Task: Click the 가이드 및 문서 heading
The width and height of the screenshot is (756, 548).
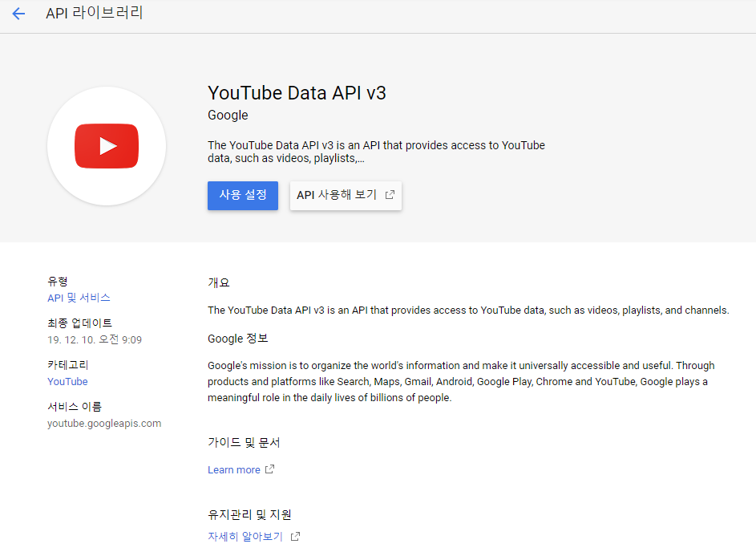Action: coord(244,442)
